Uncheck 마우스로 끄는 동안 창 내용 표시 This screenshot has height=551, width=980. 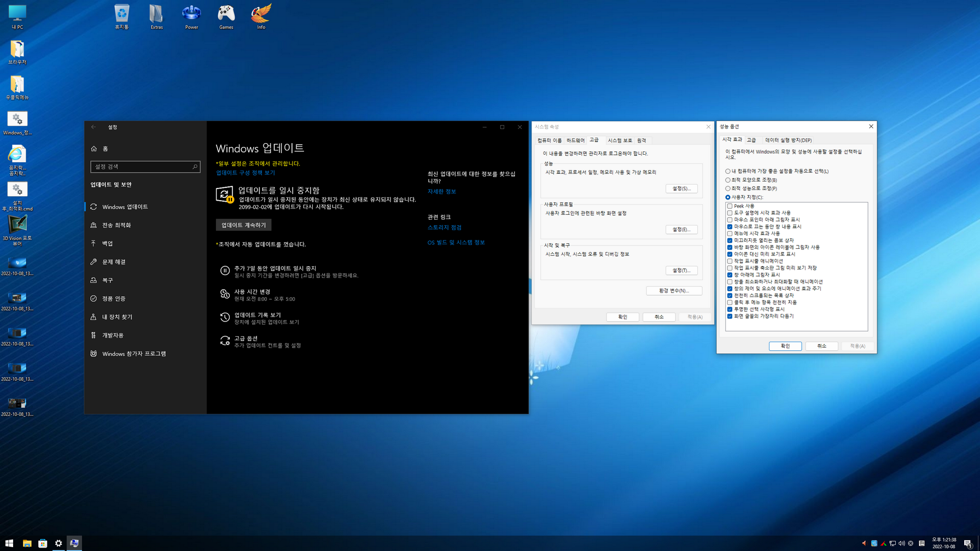pos(730,226)
